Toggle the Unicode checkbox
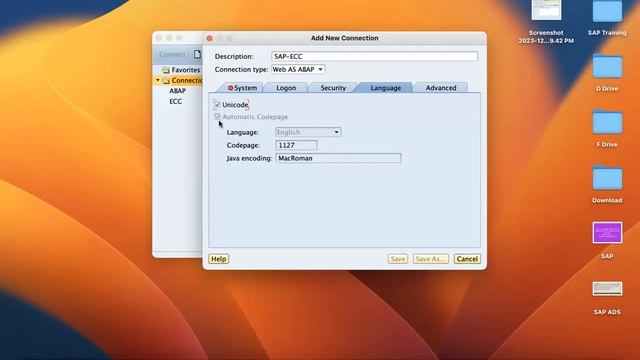The image size is (640, 360). [x=217, y=105]
